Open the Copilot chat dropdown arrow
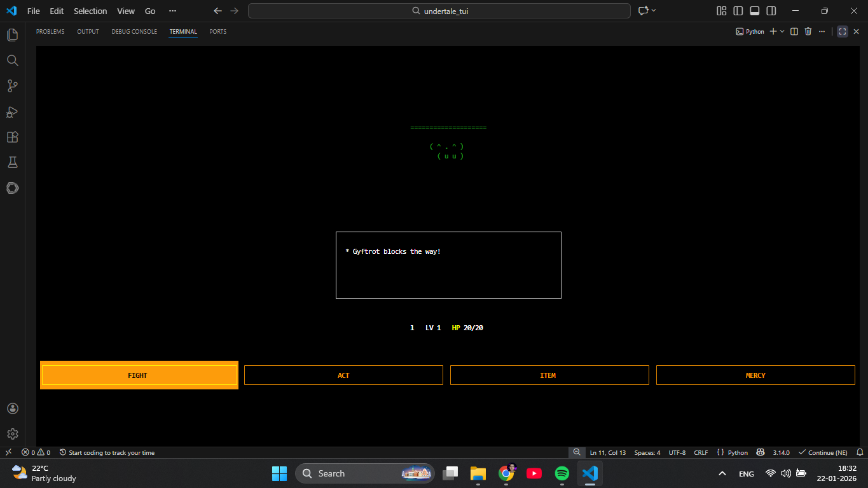The width and height of the screenshot is (868, 488). (654, 11)
